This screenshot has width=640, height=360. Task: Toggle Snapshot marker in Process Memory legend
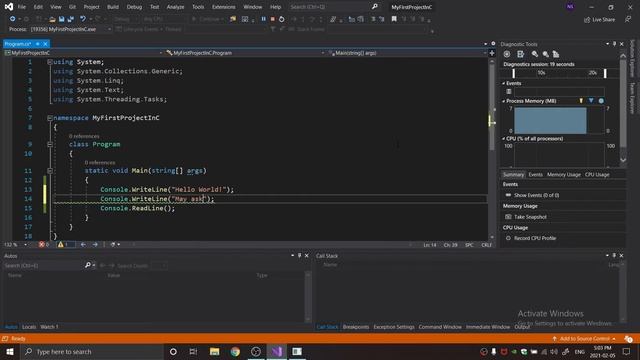click(x=591, y=100)
